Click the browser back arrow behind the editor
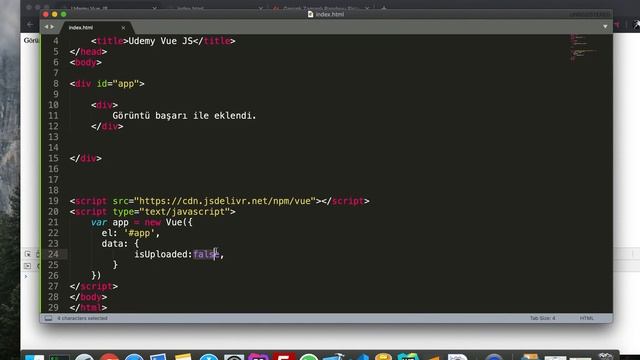The width and height of the screenshot is (640, 360). point(30,24)
